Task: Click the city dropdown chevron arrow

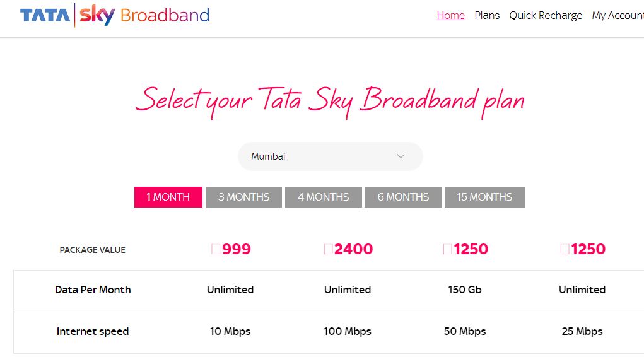Action: tap(401, 156)
